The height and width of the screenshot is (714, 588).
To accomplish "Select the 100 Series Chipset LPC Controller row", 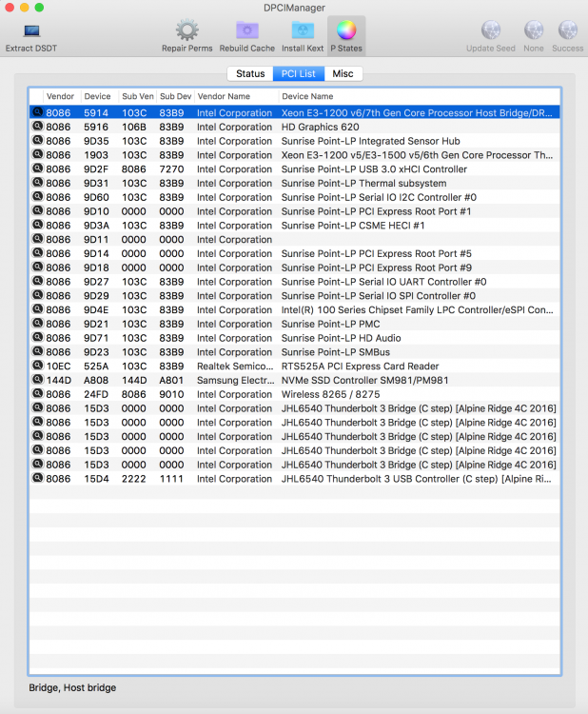I will pos(295,309).
